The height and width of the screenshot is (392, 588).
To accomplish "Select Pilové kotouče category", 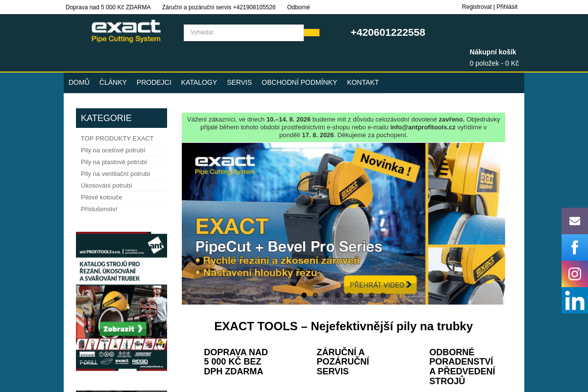I will pyautogui.click(x=101, y=197).
